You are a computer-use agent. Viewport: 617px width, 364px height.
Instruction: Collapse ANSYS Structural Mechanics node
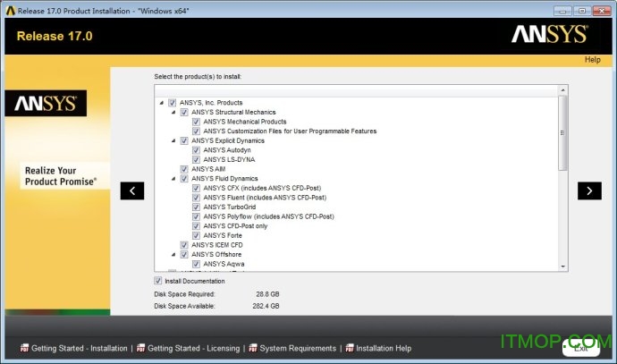pyautogui.click(x=173, y=112)
